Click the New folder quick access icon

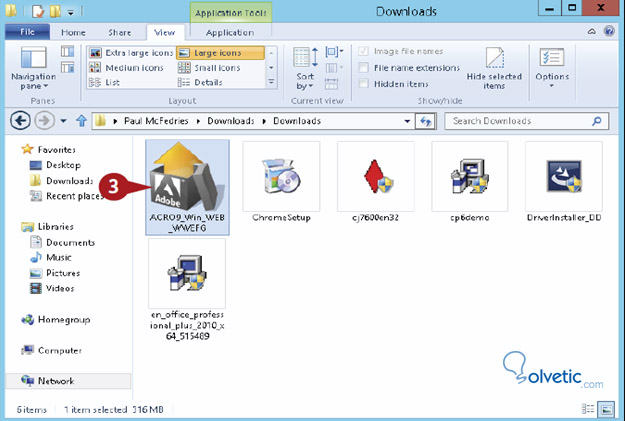click(x=55, y=12)
